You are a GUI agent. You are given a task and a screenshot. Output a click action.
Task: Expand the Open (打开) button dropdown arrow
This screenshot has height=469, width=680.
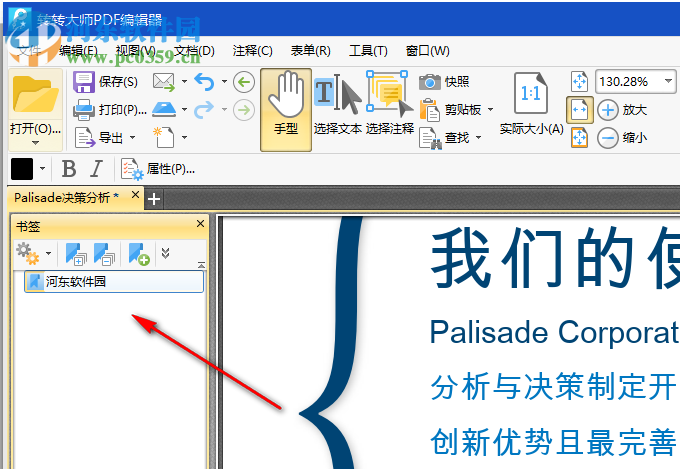35,143
